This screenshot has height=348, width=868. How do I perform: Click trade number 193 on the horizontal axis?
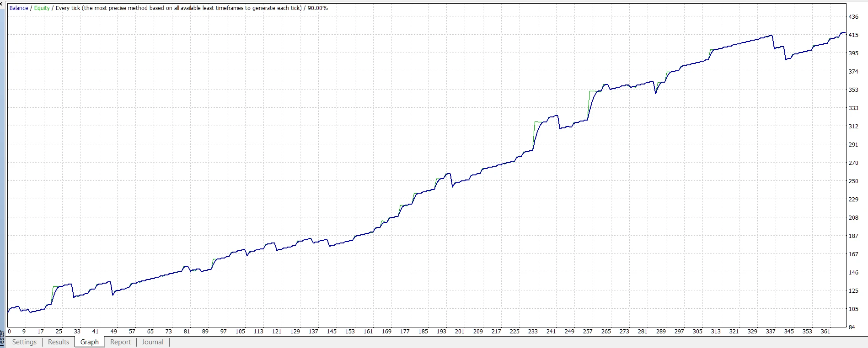pos(441,332)
